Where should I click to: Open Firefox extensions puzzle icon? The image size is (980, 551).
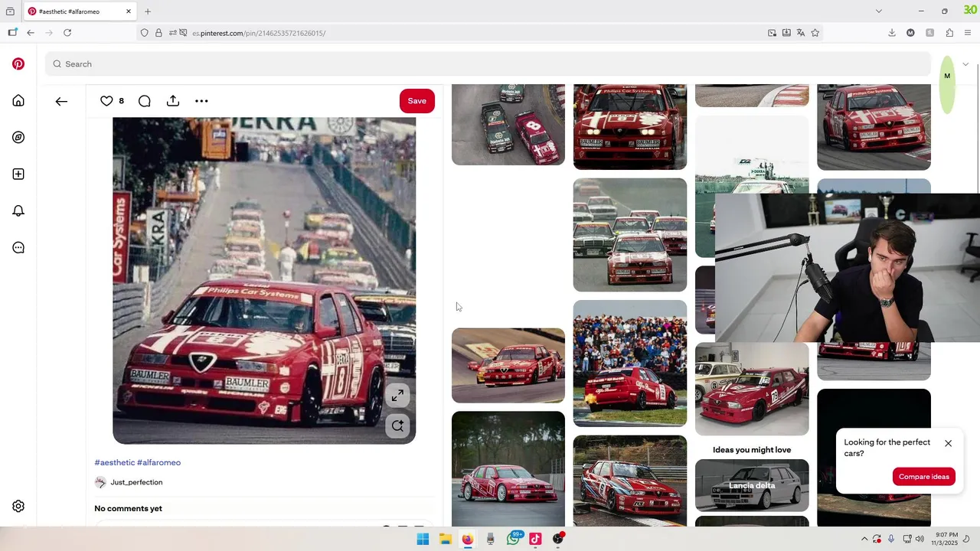(949, 33)
